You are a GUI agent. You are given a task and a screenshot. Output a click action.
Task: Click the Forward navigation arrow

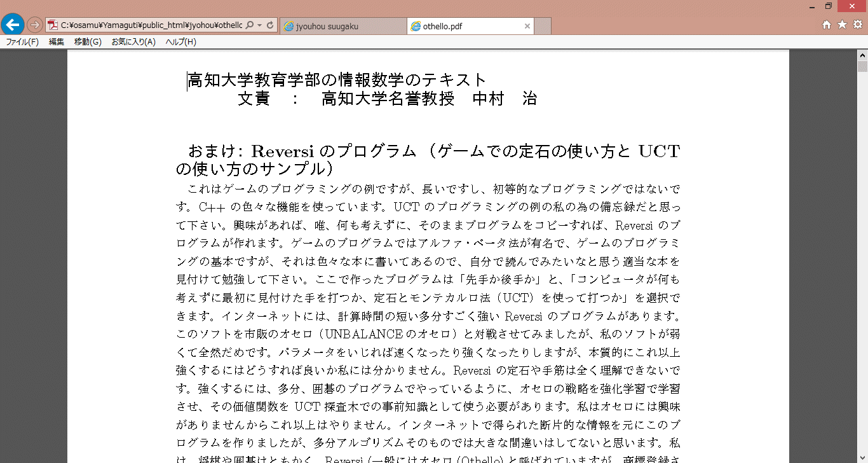point(34,25)
